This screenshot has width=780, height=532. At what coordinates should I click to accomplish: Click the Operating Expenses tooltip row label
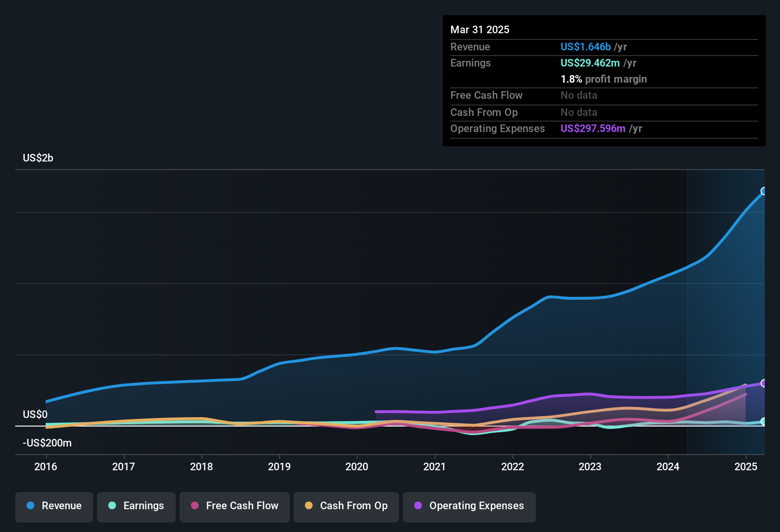pyautogui.click(x=497, y=128)
